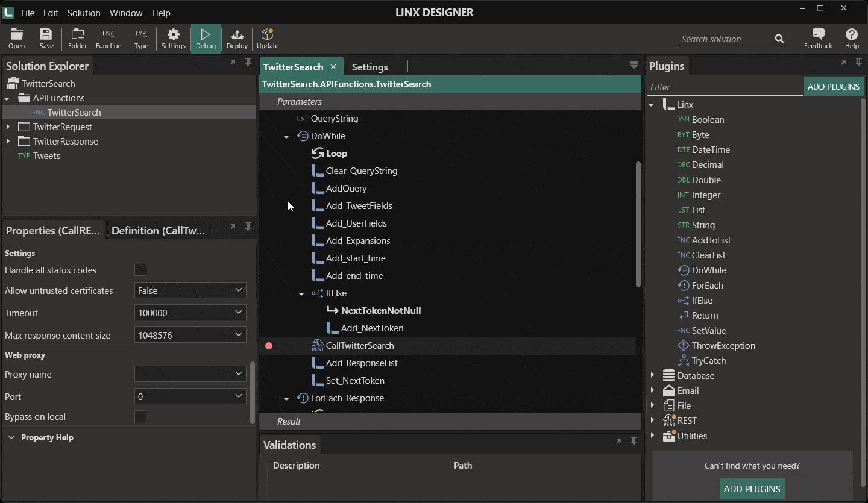The width and height of the screenshot is (868, 503).
Task: Open a solution with the Open toolbar icon
Action: click(16, 39)
